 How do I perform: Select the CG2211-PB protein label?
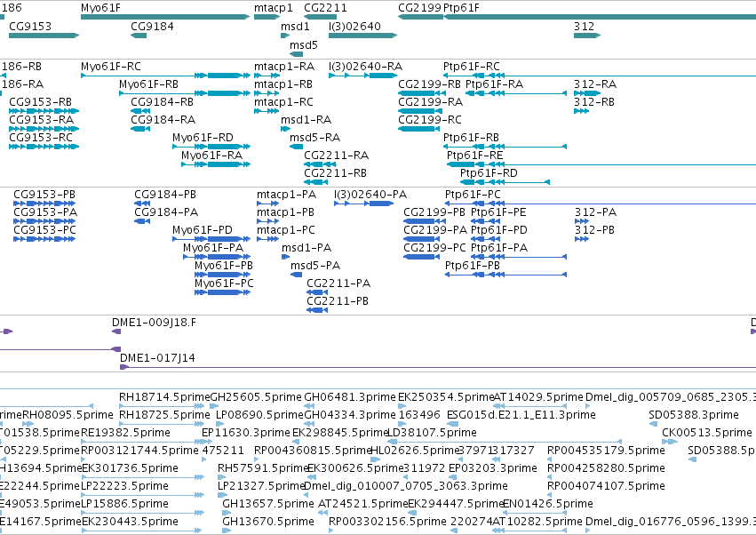(338, 301)
